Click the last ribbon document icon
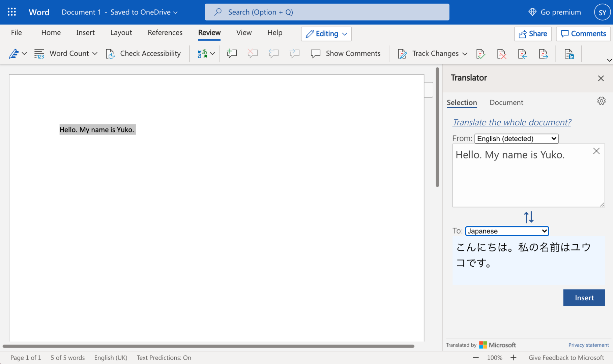This screenshot has width=613, height=364. tap(569, 54)
